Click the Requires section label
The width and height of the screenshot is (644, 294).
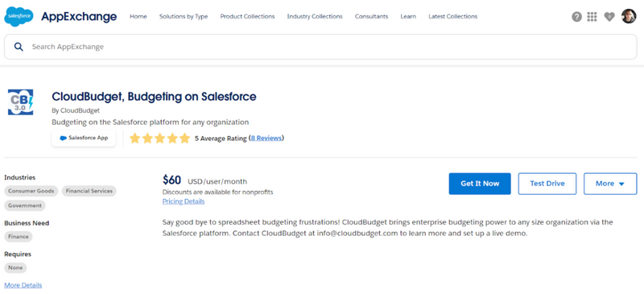tap(18, 254)
